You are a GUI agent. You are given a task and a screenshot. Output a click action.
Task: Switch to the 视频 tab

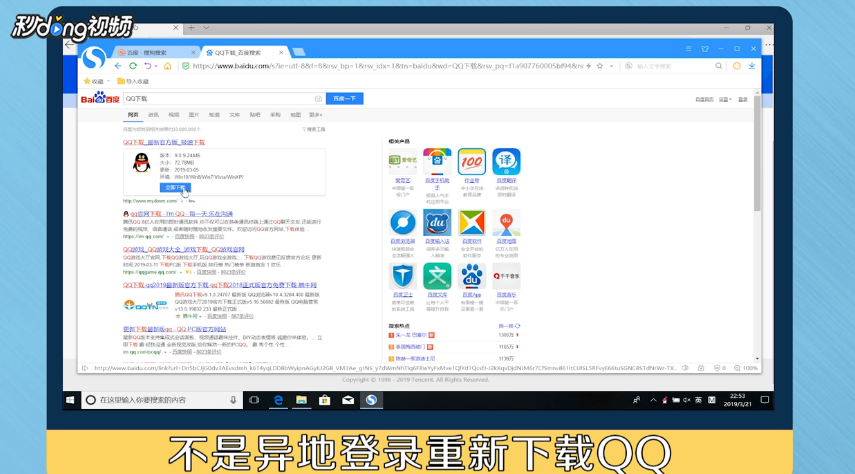tap(174, 115)
